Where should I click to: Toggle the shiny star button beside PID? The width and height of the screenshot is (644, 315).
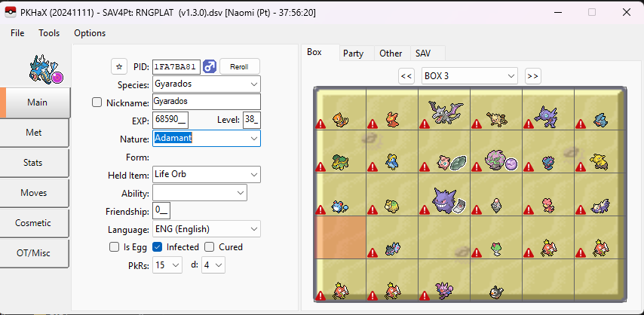(119, 66)
